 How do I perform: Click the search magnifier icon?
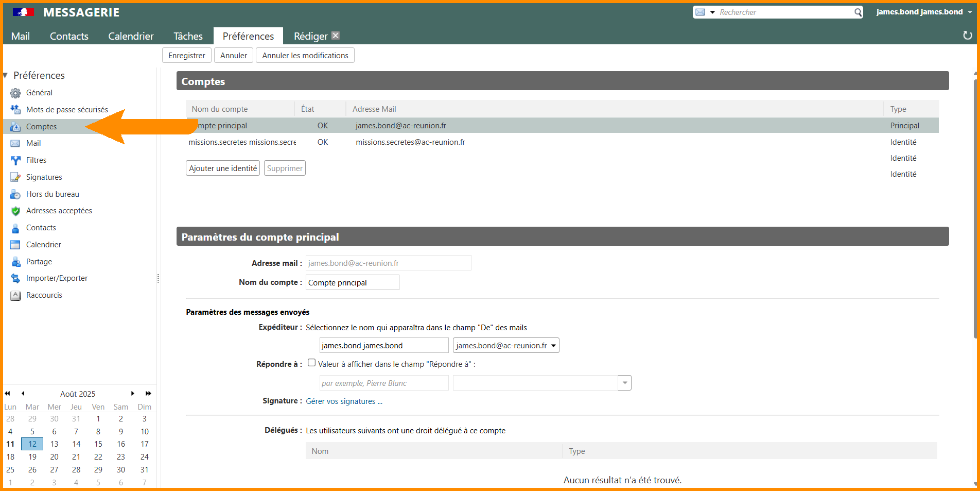tap(858, 12)
